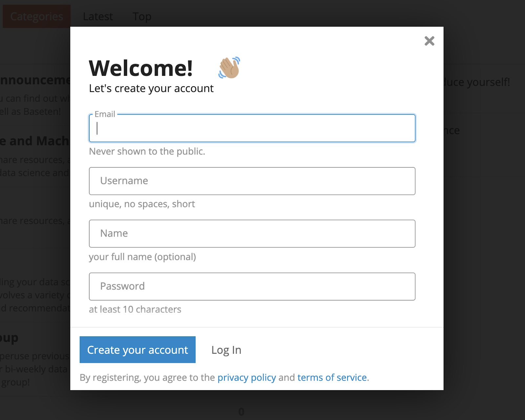The width and height of the screenshot is (525, 420).
Task: Open the privacy policy link
Action: tap(246, 378)
